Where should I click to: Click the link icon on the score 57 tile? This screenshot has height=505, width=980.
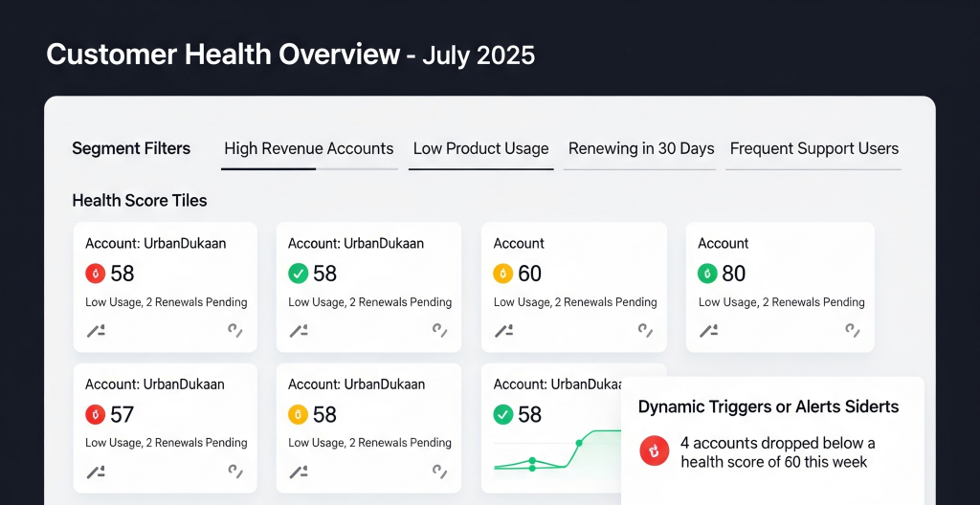235,472
